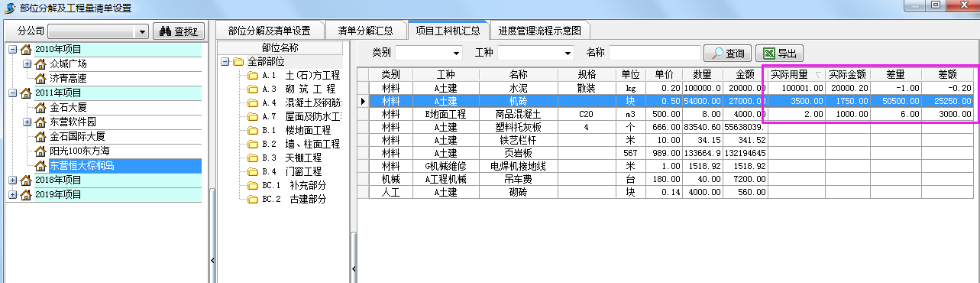Select the 电焊机接地线 name cell
The height and width of the screenshot is (283, 980).
(x=518, y=166)
